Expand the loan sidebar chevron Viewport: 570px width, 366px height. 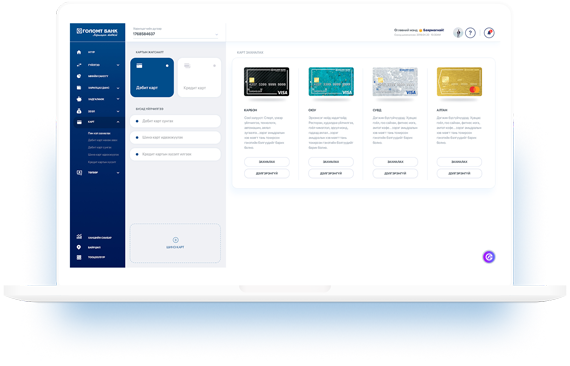point(118,111)
